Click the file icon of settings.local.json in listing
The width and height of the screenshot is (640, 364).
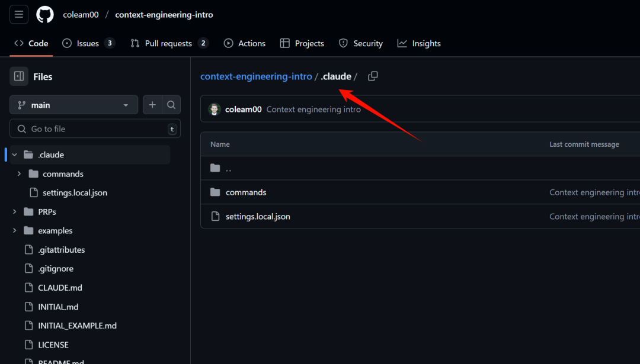tap(215, 216)
